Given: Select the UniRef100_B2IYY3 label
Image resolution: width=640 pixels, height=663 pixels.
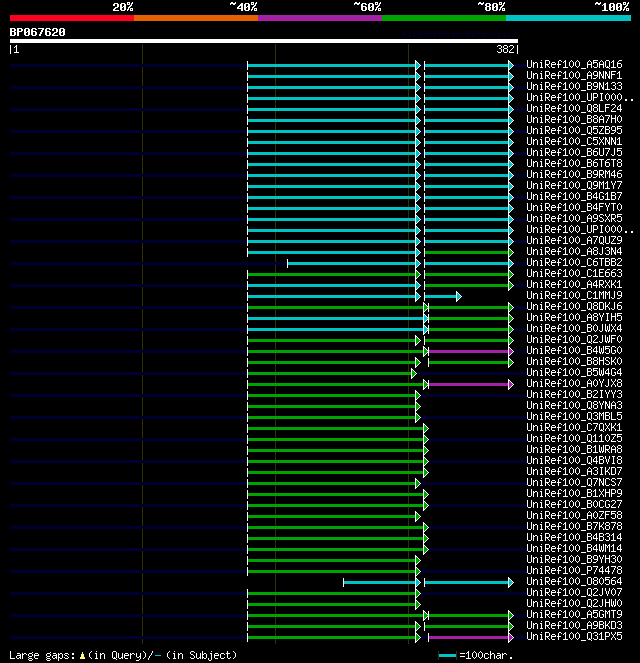Looking at the screenshot, I should click(x=574, y=394).
